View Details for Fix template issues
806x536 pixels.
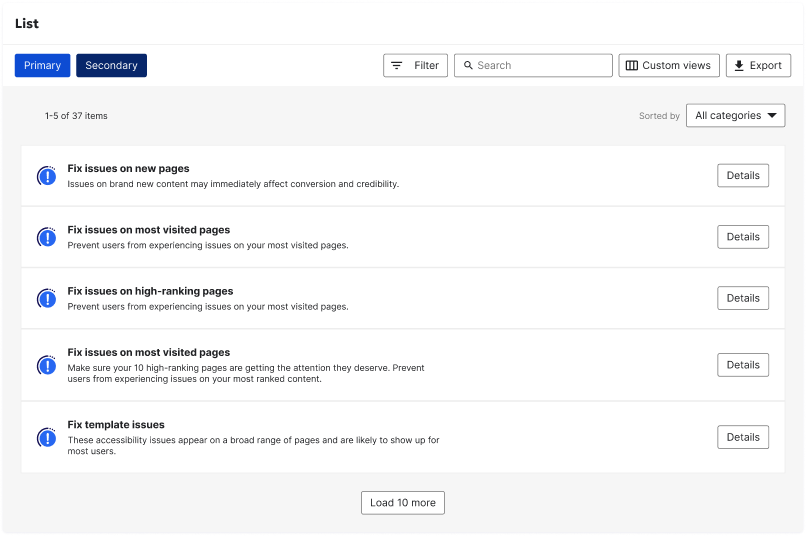[x=742, y=437]
